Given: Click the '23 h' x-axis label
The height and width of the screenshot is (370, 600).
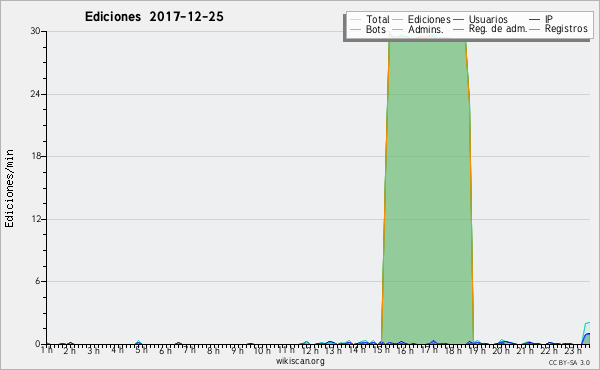Looking at the screenshot, I should point(572,350).
